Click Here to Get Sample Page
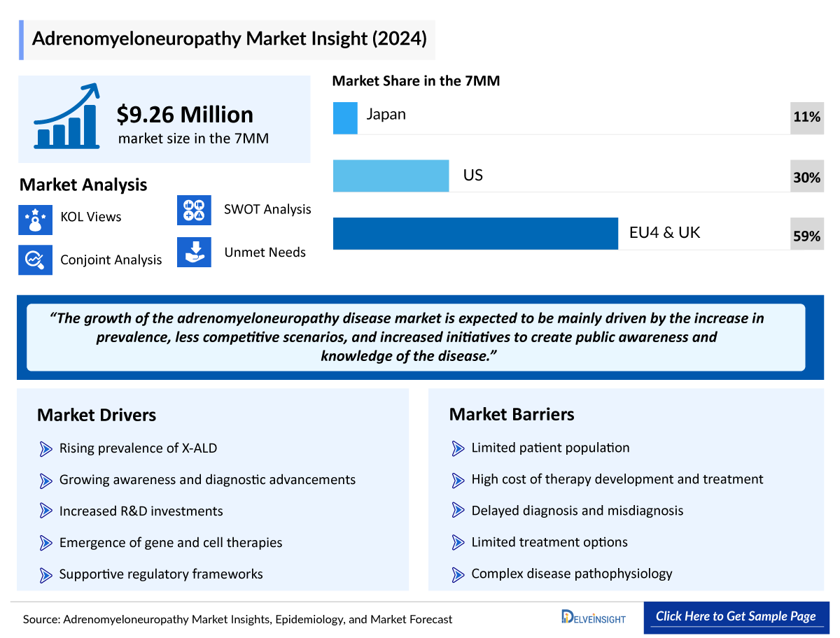 coord(736,617)
